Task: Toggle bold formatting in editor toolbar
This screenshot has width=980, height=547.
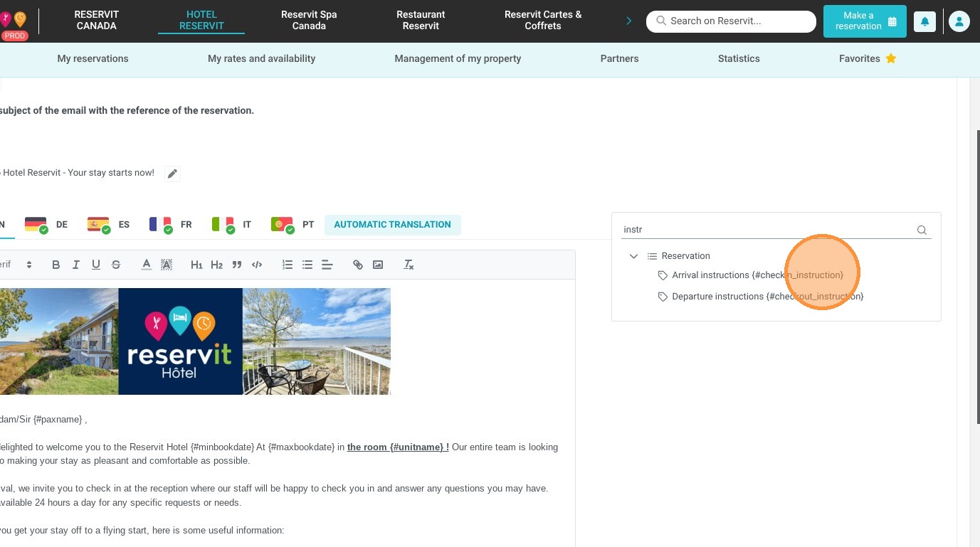Action: [x=56, y=265]
